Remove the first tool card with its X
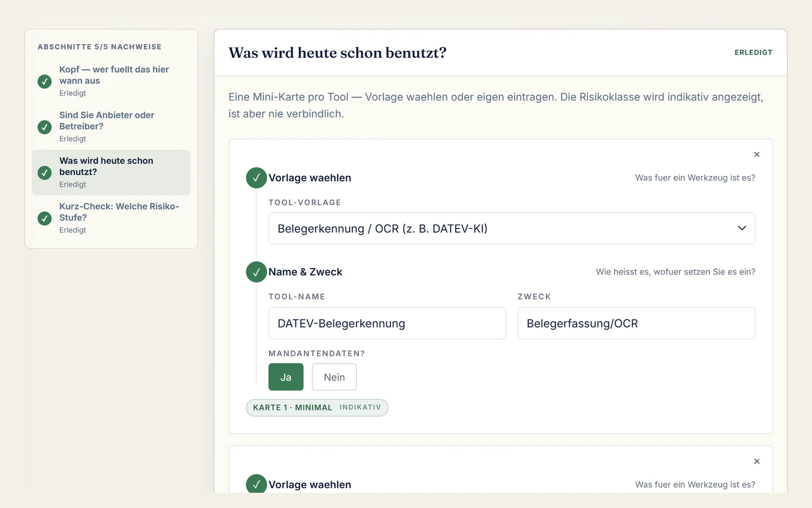Screen dimensions: 812x508 tap(757, 155)
